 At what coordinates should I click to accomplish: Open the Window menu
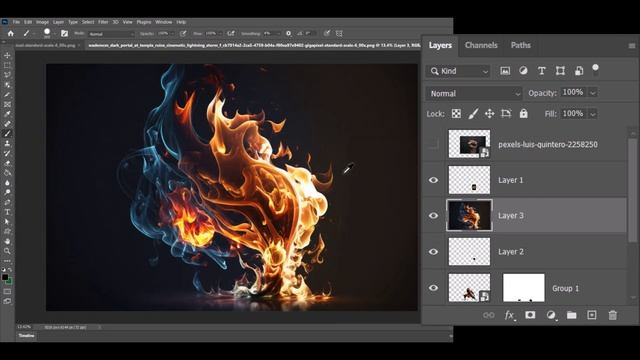click(163, 22)
